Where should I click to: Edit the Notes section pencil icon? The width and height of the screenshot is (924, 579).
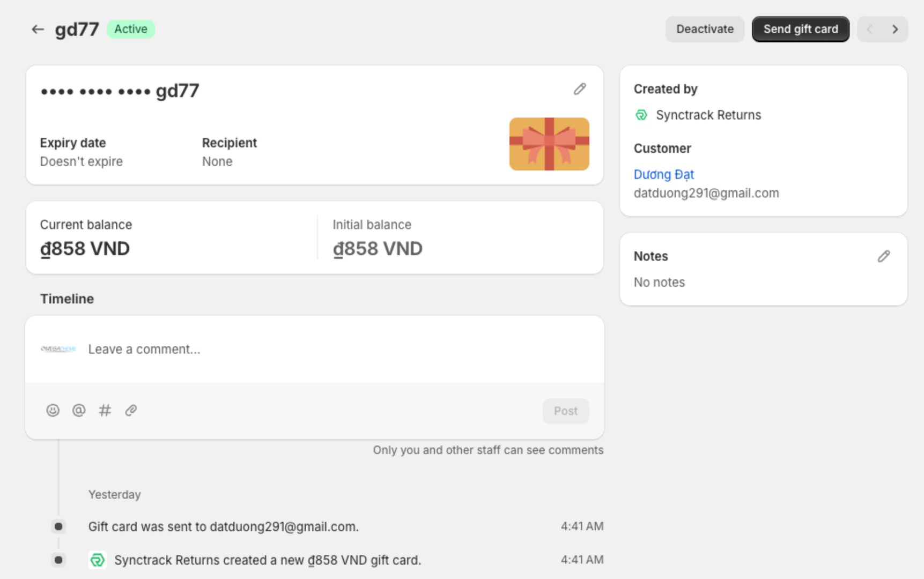884,256
